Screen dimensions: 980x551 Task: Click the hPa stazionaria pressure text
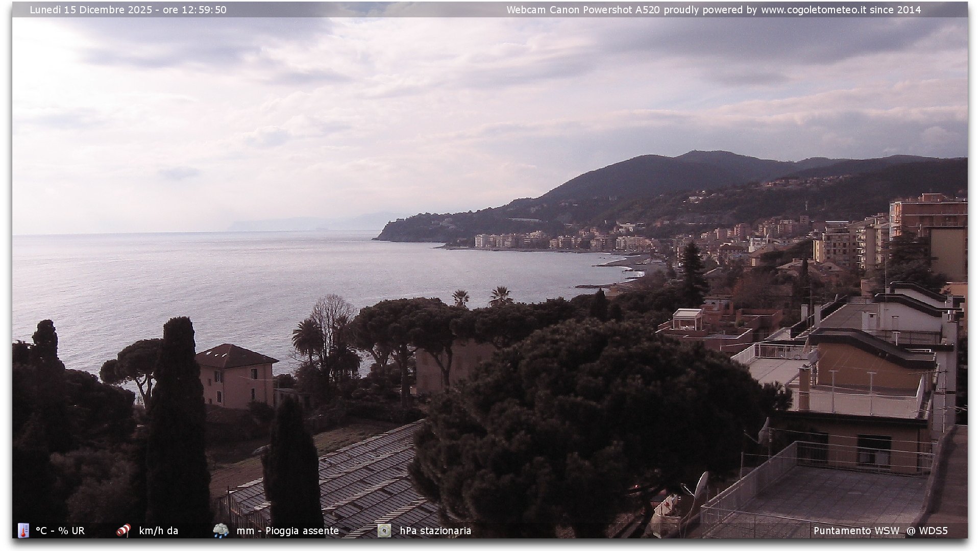[435, 531]
